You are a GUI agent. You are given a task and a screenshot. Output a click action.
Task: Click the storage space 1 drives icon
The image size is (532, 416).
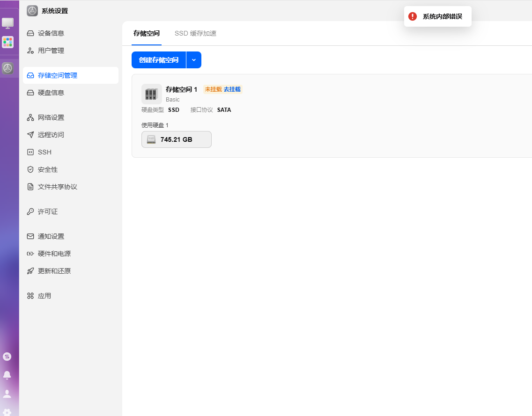[151, 94]
